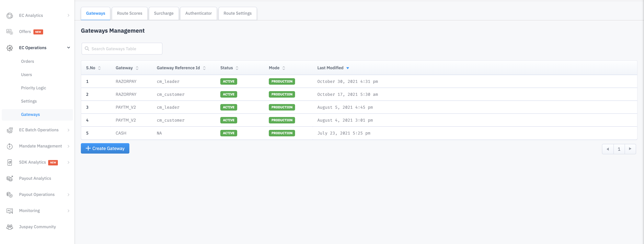Screen dimensions: 644x244
Task: Collapse the EC Operations menu chevron
Action: pos(68,48)
